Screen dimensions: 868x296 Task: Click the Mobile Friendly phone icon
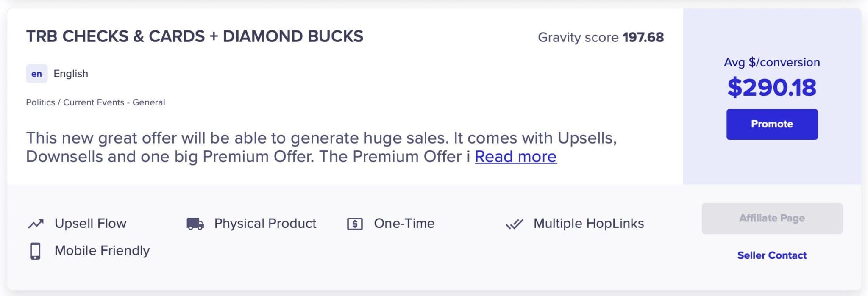point(35,251)
